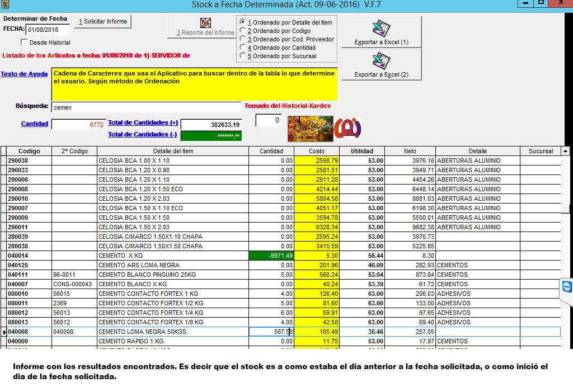
Task: Open the TeamViewer side panel icon
Action: [x=567, y=287]
